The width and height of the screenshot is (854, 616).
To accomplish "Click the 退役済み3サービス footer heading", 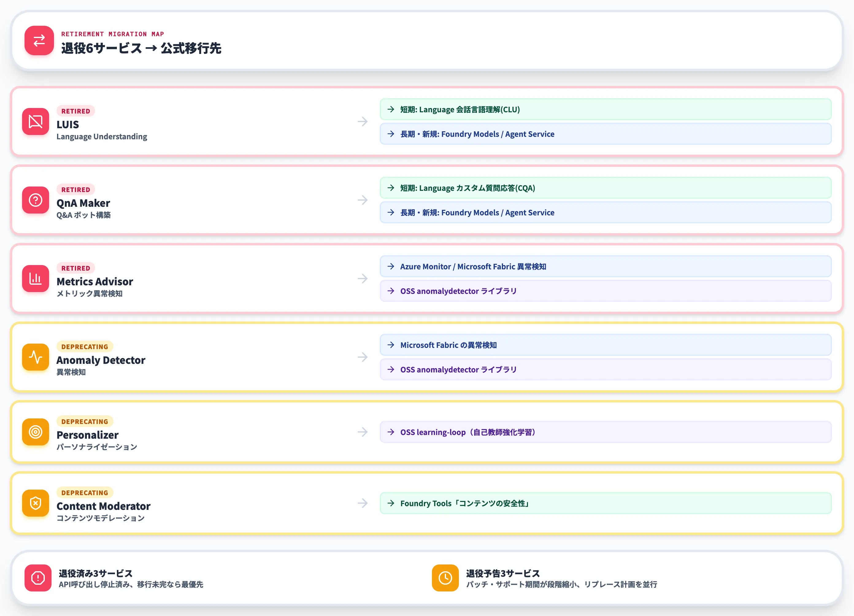I will pyautogui.click(x=96, y=573).
